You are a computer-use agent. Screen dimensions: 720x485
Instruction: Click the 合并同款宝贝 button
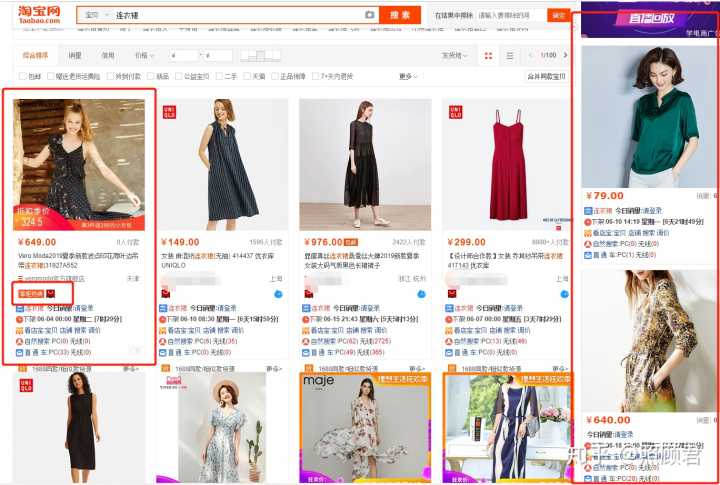point(546,77)
